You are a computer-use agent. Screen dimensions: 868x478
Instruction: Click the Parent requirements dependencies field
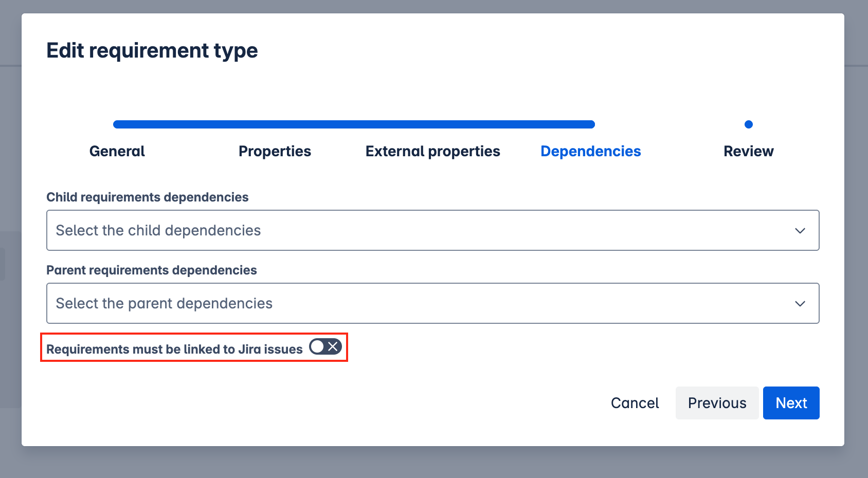[x=360, y=303]
